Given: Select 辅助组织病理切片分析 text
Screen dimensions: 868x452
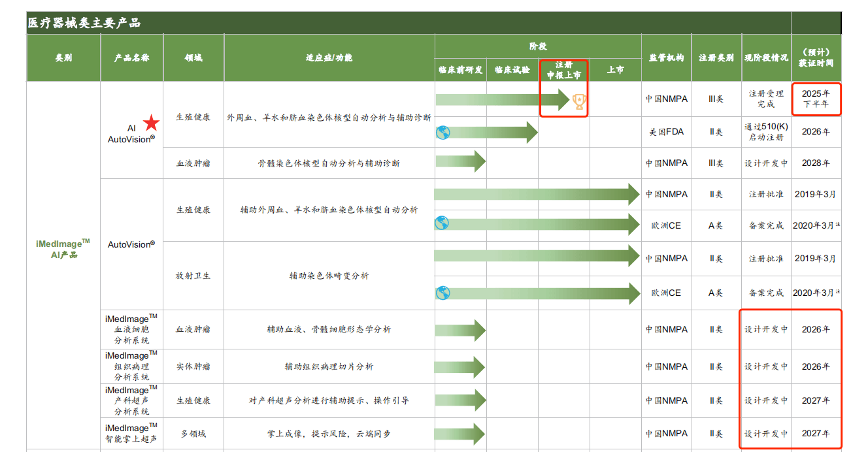Looking at the screenshot, I should point(329,366).
